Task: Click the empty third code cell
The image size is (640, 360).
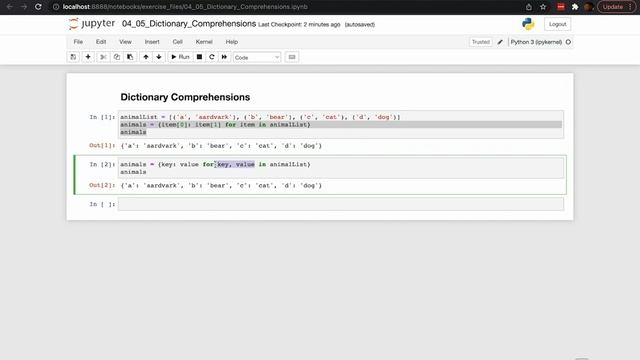Action: click(341, 204)
